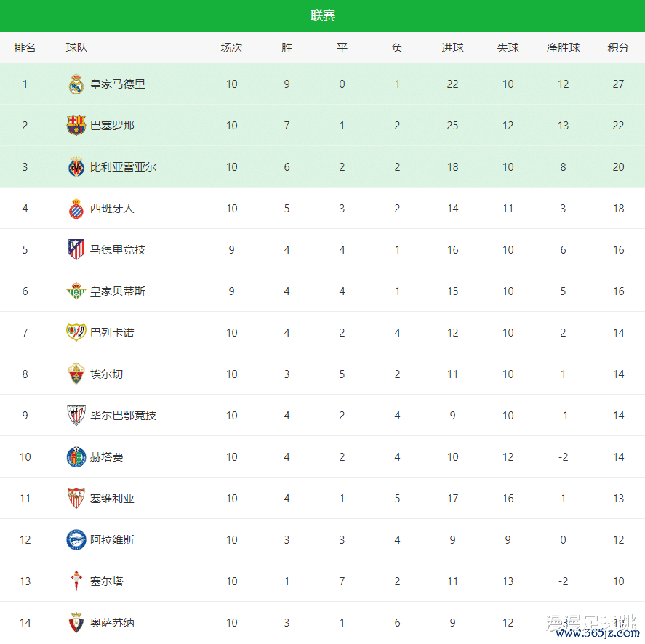645x644 pixels.
Task: Open the 塞维利亚 team link
Action: click(112, 499)
